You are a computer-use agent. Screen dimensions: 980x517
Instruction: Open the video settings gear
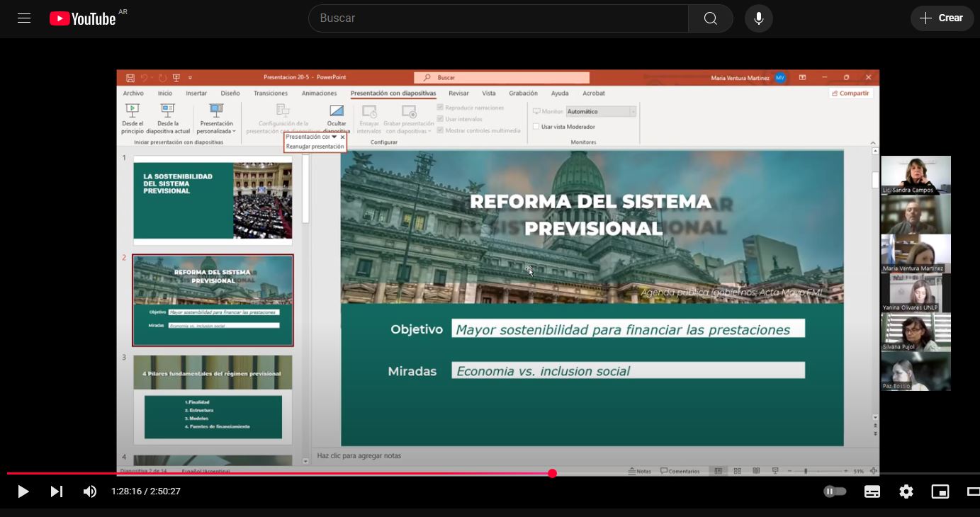[906, 492]
